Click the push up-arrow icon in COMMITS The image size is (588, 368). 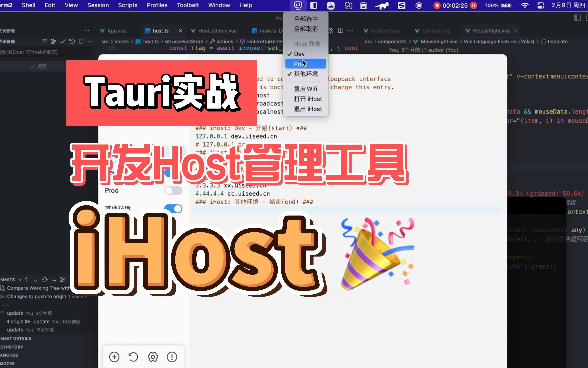[x=27, y=279]
